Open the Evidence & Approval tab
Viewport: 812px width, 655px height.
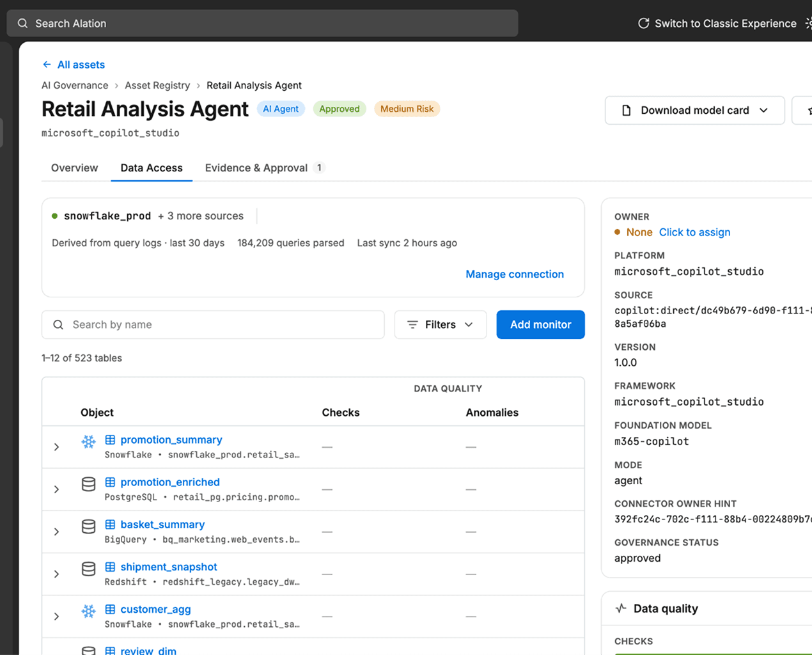click(265, 168)
